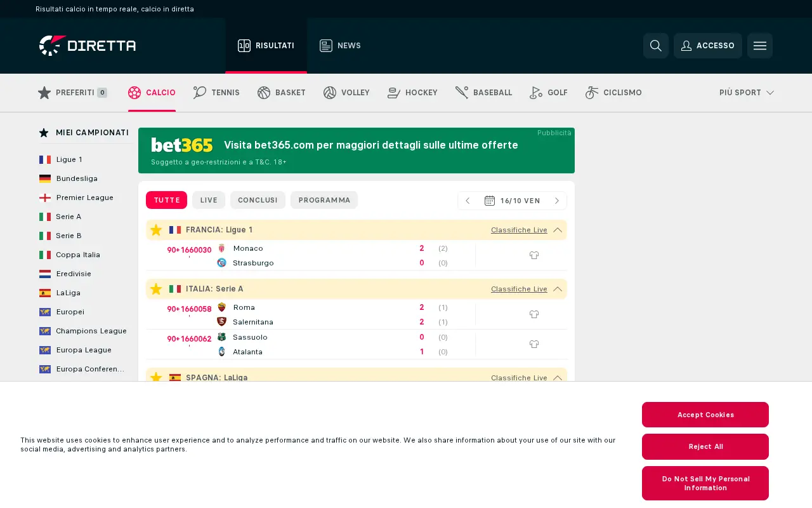Select Hockey sport icon

[x=394, y=93]
